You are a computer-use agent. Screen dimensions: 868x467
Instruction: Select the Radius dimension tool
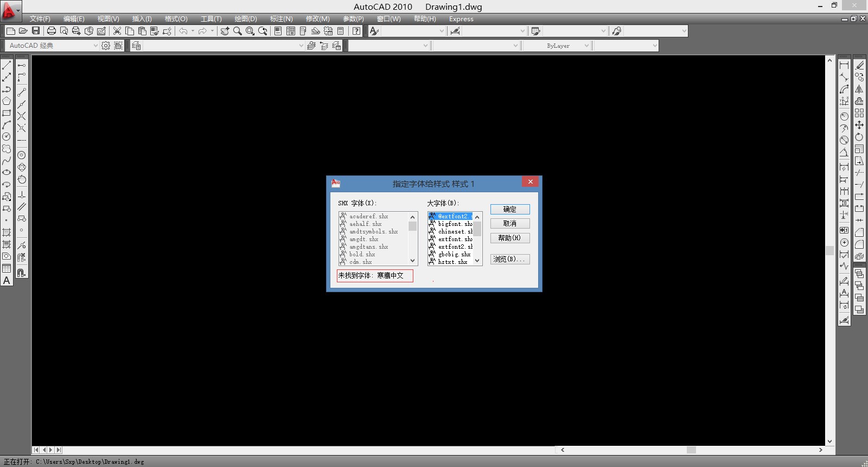(844, 116)
